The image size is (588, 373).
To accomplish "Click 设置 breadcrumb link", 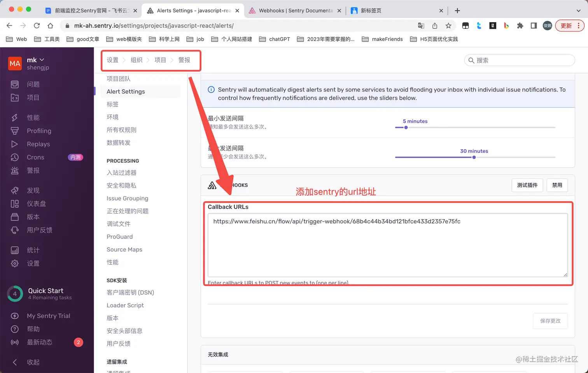I will 112,60.
